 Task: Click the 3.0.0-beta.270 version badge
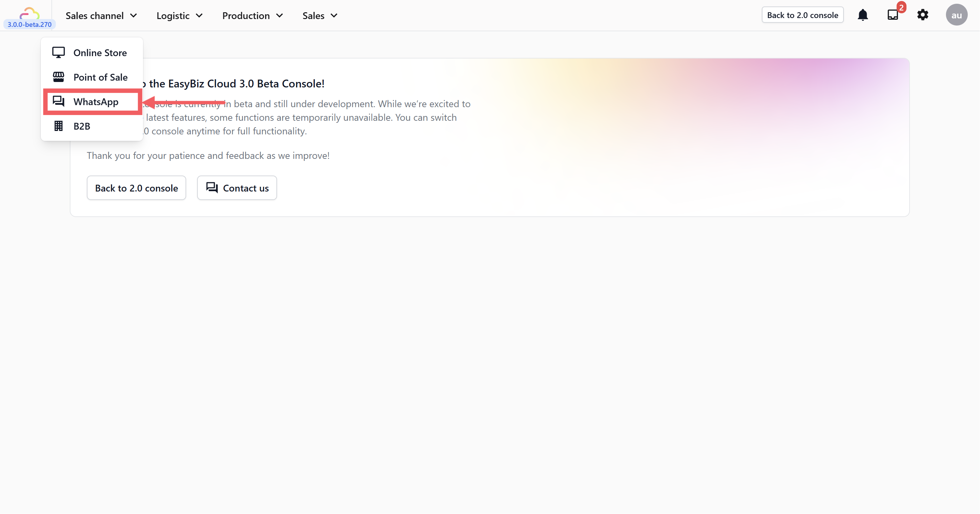(x=29, y=24)
